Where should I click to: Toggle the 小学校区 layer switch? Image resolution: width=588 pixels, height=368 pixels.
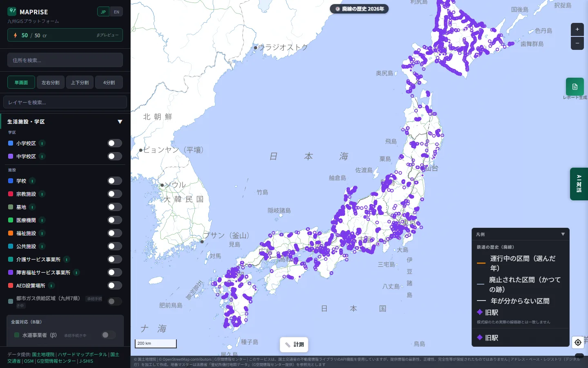[115, 143]
